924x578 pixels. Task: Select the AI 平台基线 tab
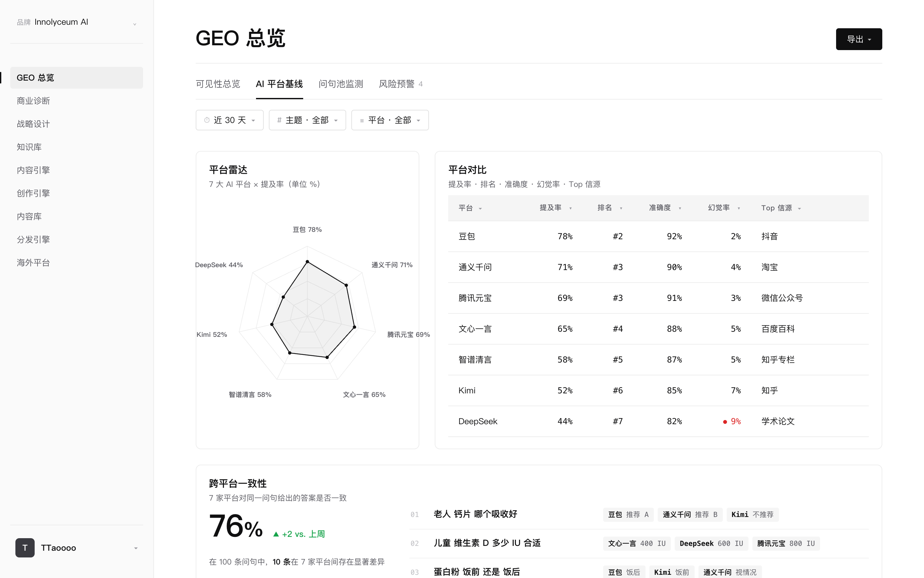(279, 84)
